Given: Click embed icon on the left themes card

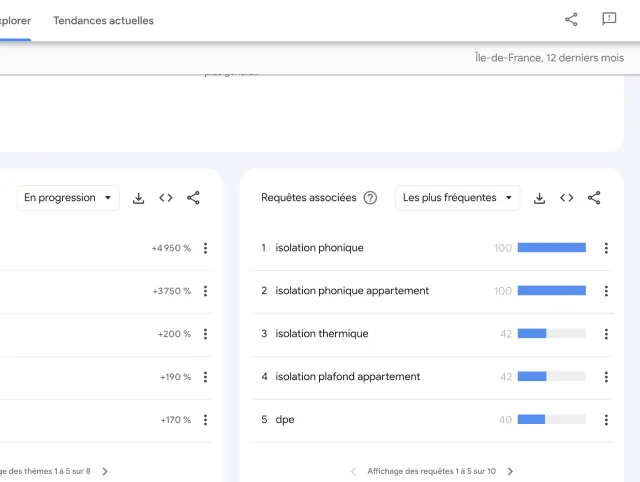Looking at the screenshot, I should (166, 198).
